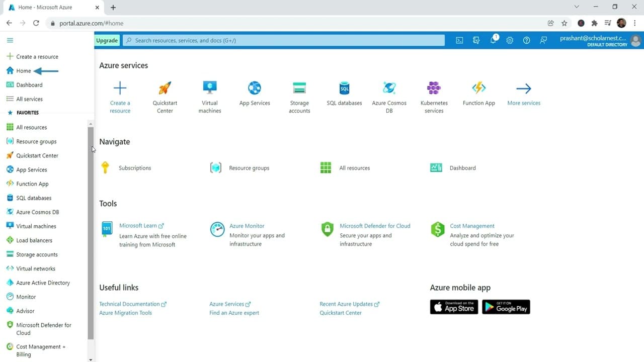Click the Microsoft Defender for Cloud shield icon
Viewport: 644px width, 362px height.
pyautogui.click(x=328, y=229)
